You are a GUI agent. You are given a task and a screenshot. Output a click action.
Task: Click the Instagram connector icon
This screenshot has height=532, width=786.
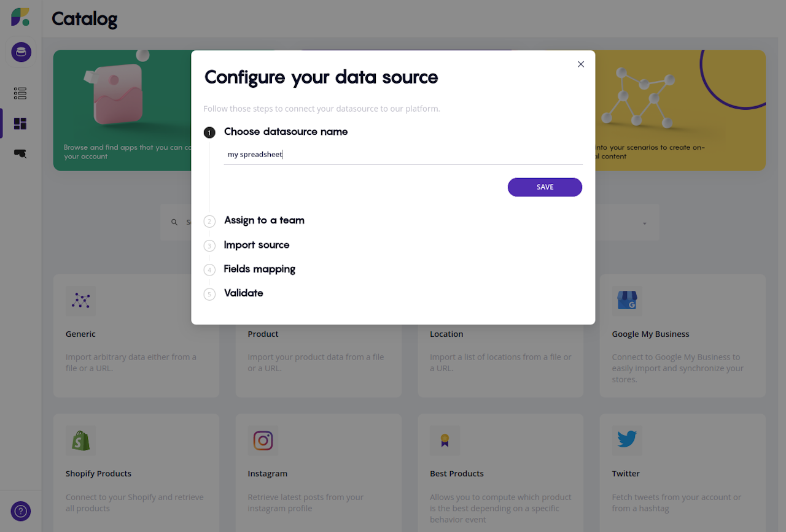[x=263, y=441]
